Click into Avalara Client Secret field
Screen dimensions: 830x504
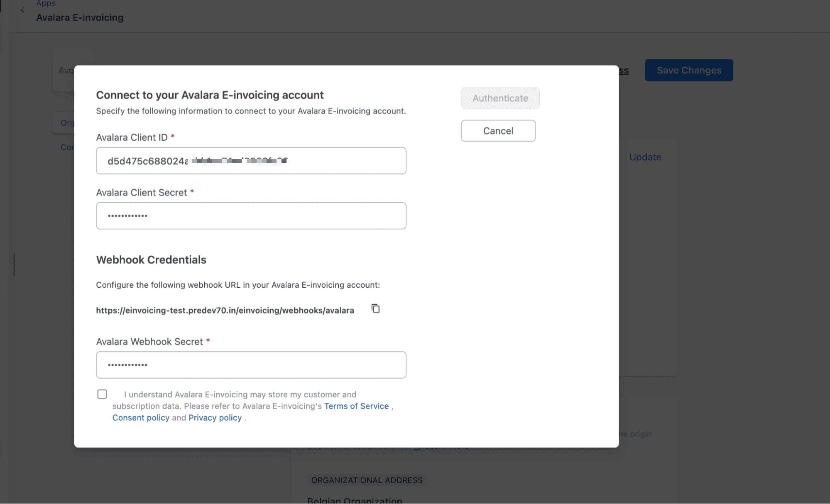pyautogui.click(x=251, y=216)
